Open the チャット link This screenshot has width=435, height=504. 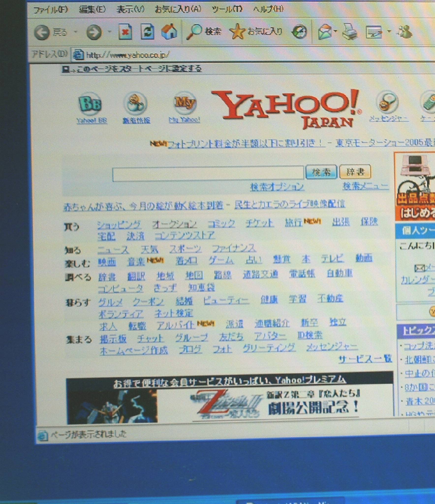coord(150,339)
